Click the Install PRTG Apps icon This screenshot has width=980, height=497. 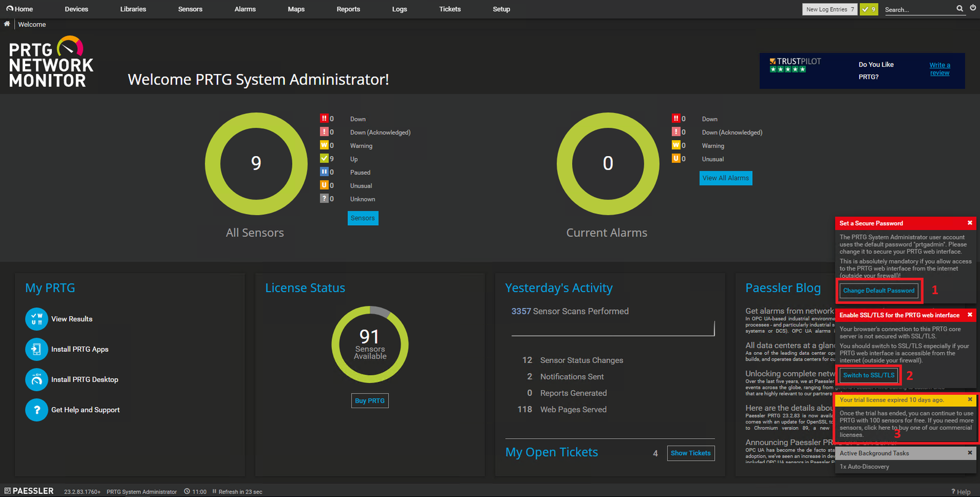(x=36, y=349)
